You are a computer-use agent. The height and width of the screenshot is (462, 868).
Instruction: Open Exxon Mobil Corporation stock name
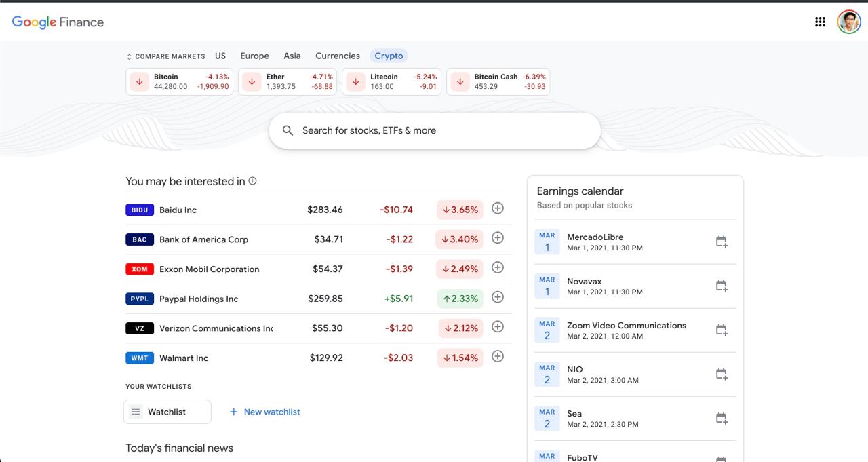coord(209,269)
